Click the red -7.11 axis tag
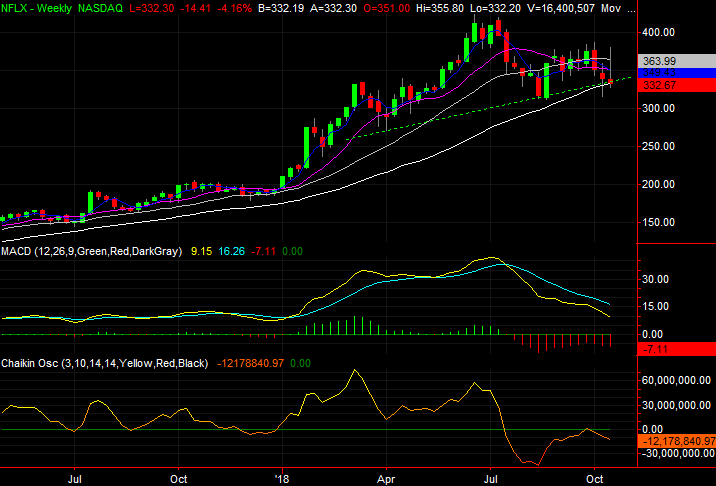Screen dimensions: 716x486 point(677,349)
